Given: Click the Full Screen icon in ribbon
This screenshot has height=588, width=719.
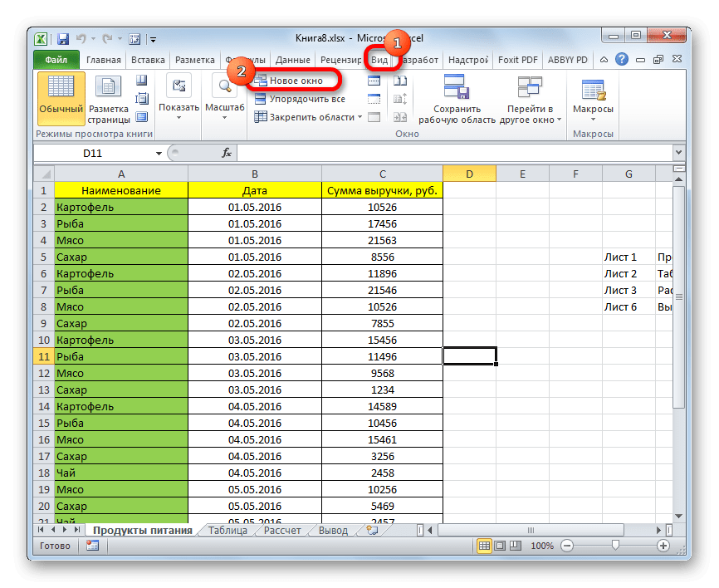Looking at the screenshot, I should [x=142, y=117].
